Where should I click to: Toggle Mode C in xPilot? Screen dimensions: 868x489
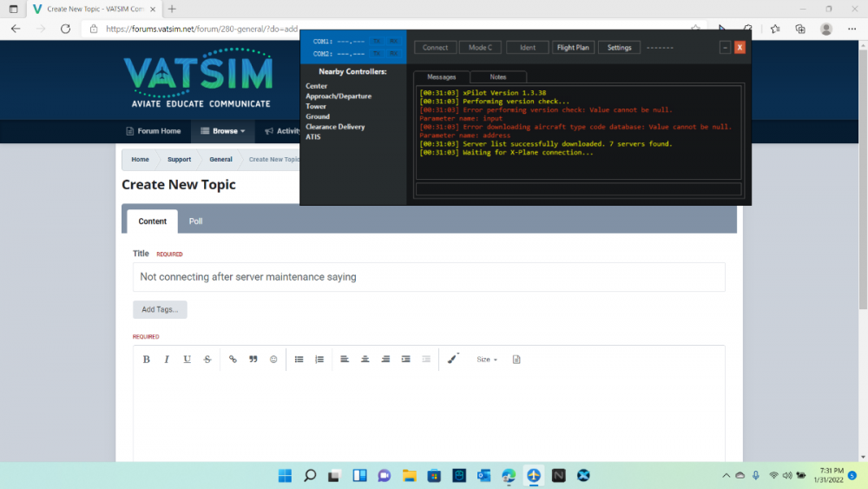(x=481, y=48)
